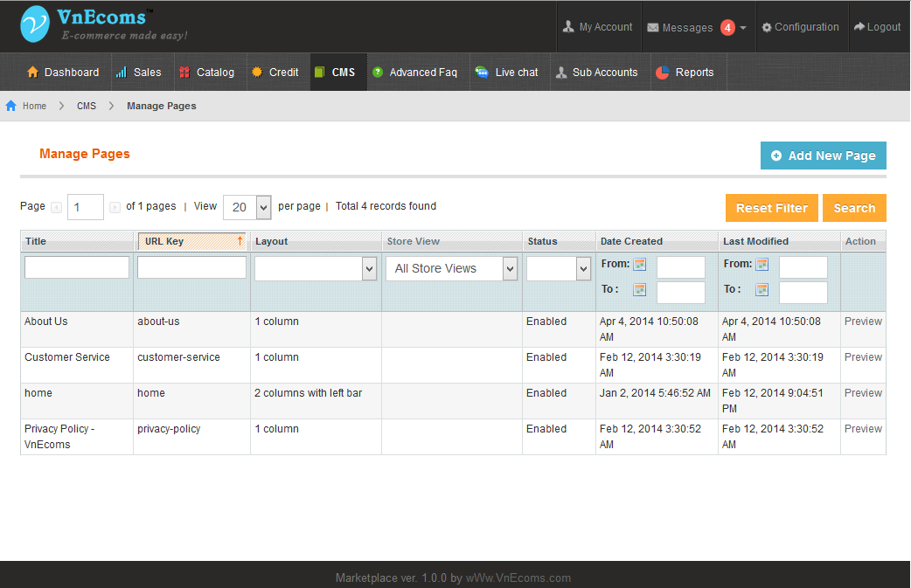
Task: Click the wWw.VnEcoms.com footer link
Action: coord(518,578)
